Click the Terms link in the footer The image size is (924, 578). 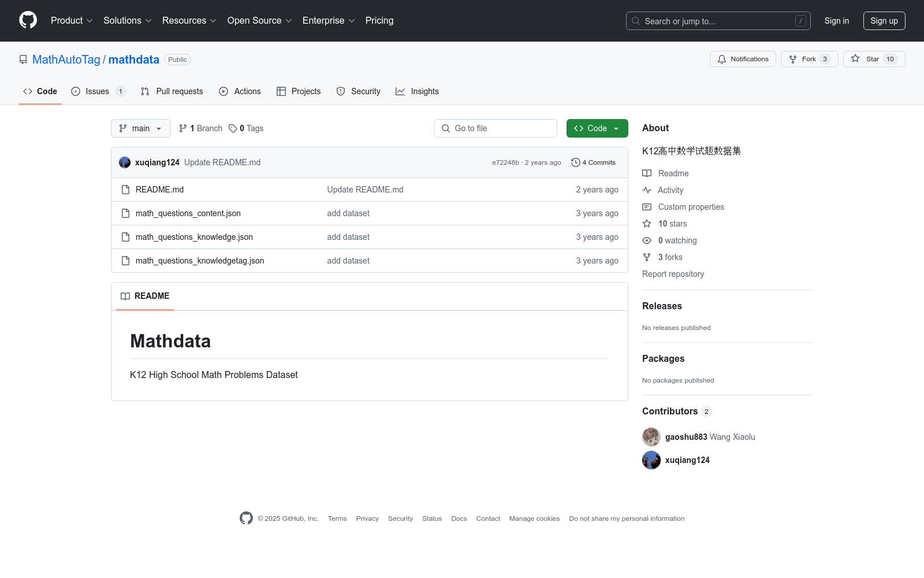[x=337, y=518]
